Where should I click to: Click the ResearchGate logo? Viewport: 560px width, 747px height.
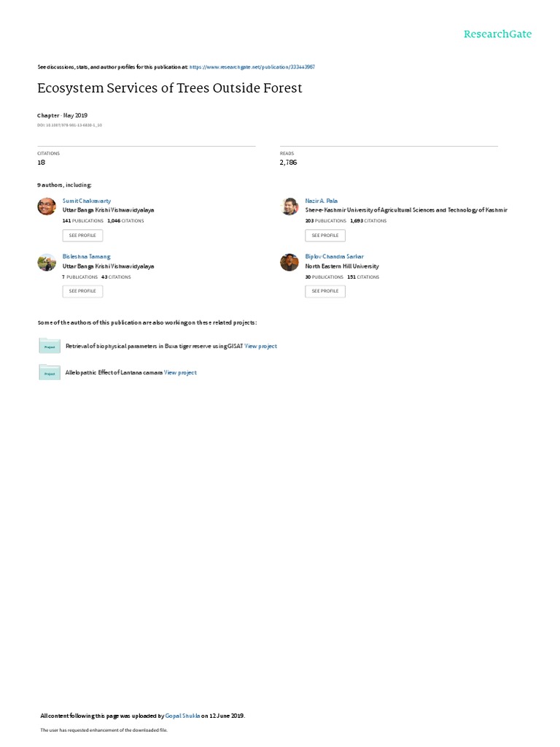pos(497,34)
